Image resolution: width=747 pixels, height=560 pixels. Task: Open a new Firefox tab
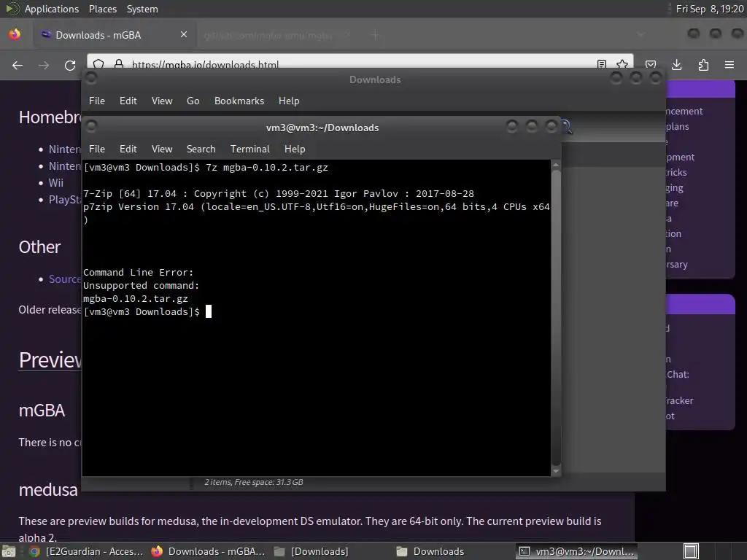(376, 35)
